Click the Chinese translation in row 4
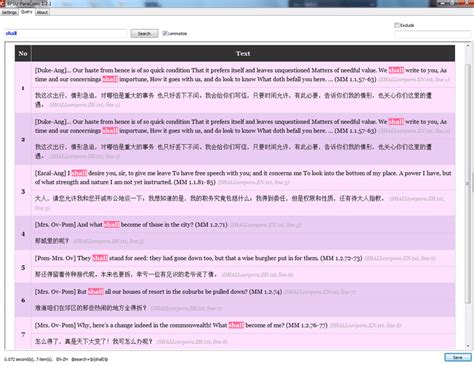This screenshot has height=366, width=474. [52, 241]
